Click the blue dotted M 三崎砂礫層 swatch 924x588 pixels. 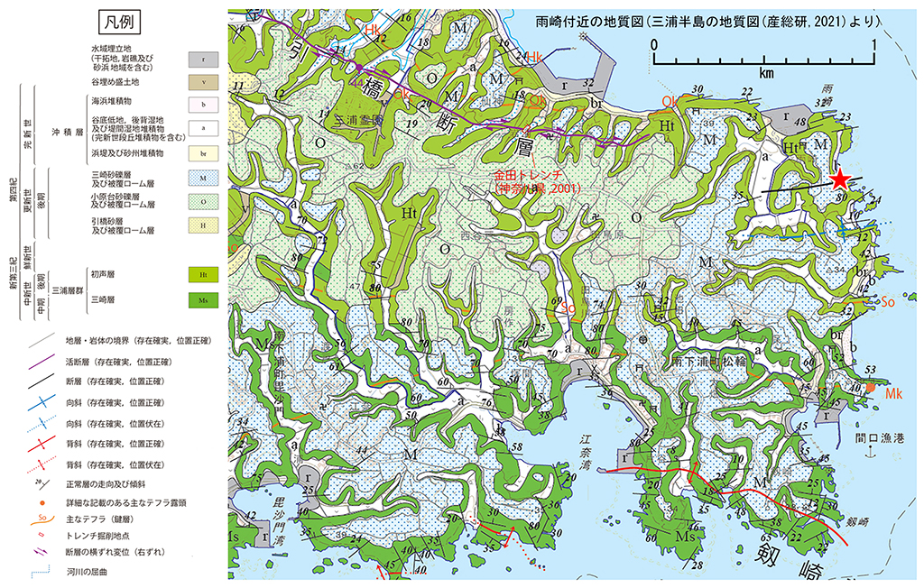205,179
